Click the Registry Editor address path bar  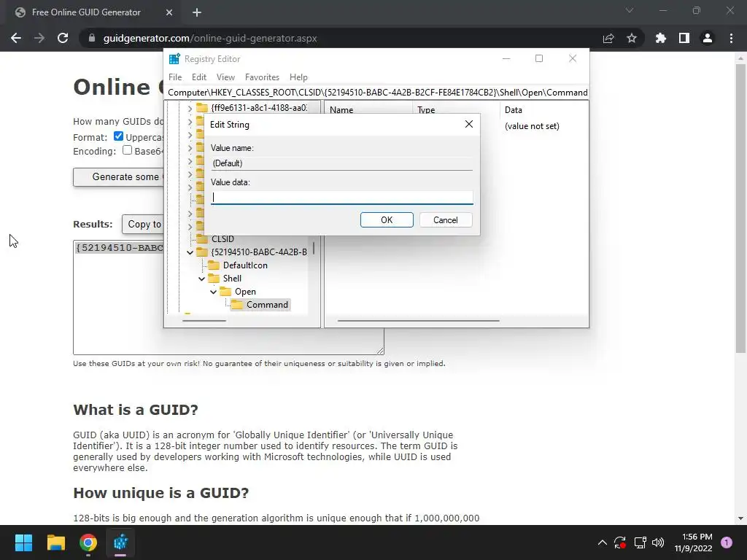tap(377, 93)
